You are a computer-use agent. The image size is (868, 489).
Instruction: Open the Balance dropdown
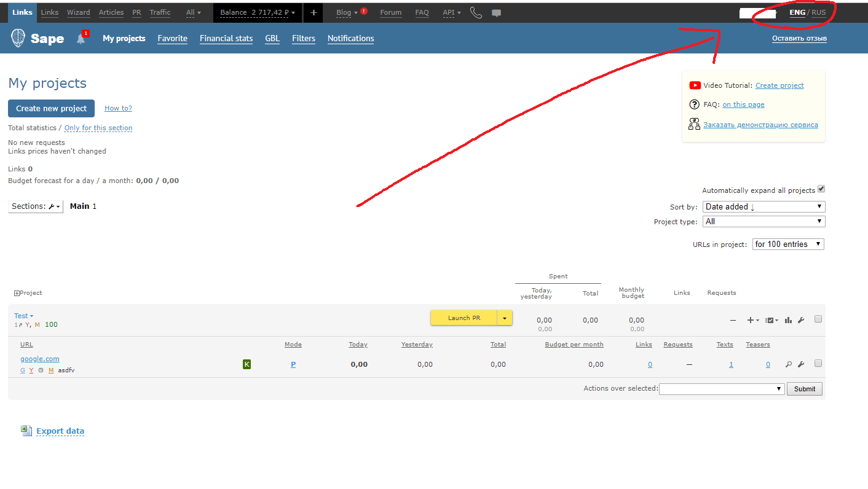[x=258, y=12]
